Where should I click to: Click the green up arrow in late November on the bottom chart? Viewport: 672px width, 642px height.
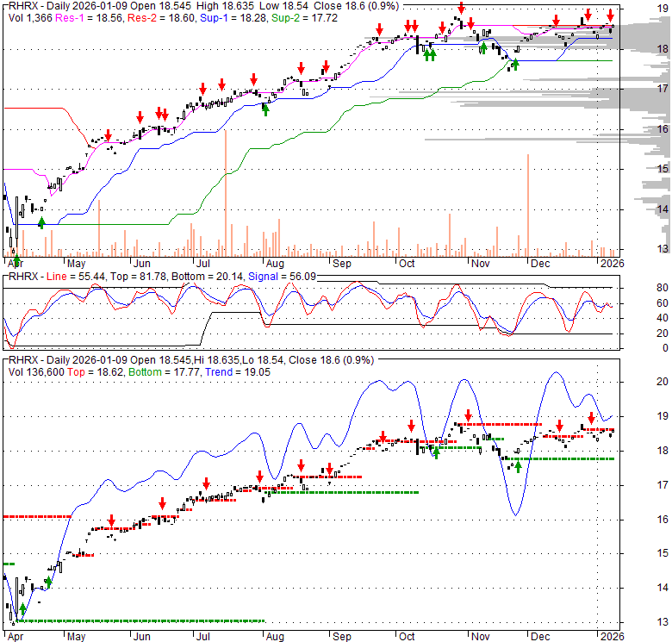(x=518, y=464)
